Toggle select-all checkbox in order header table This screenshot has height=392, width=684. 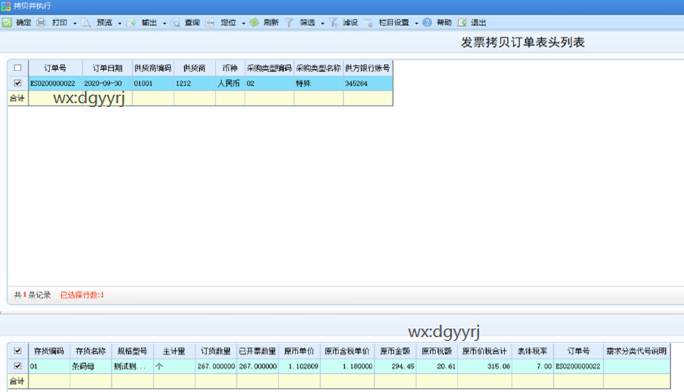[17, 68]
